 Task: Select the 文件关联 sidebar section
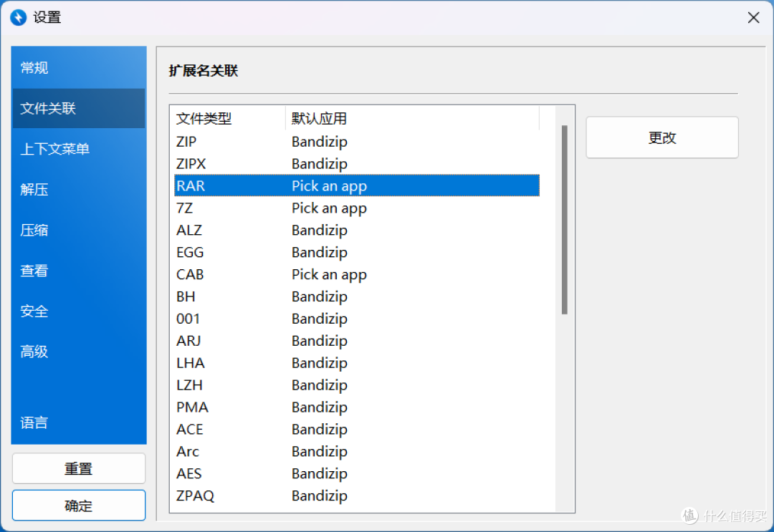[79, 108]
